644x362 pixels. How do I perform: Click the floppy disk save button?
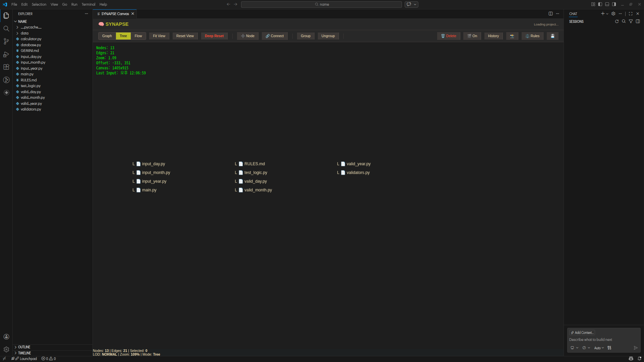point(552,36)
